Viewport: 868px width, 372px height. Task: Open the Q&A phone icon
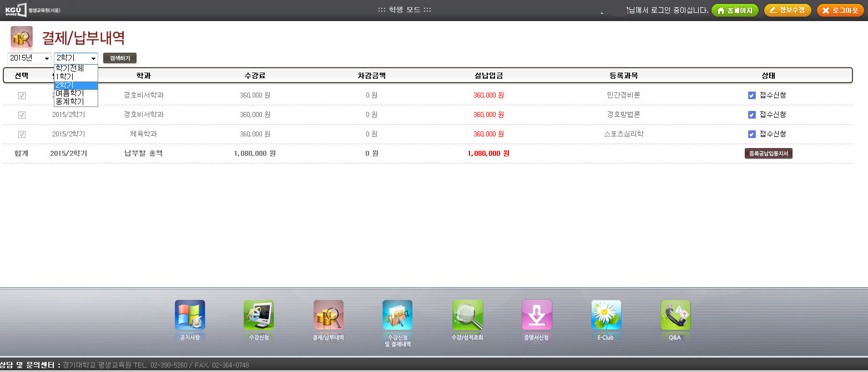coord(675,315)
